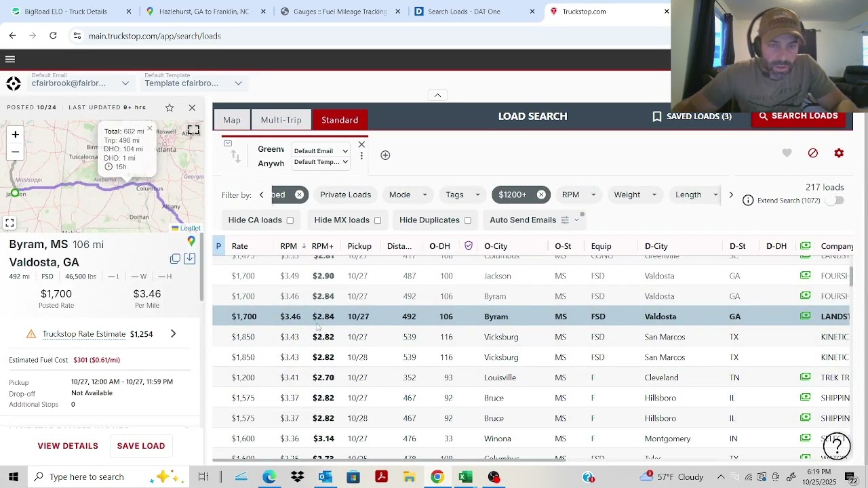Open Tags filter dropdown

pyautogui.click(x=462, y=195)
